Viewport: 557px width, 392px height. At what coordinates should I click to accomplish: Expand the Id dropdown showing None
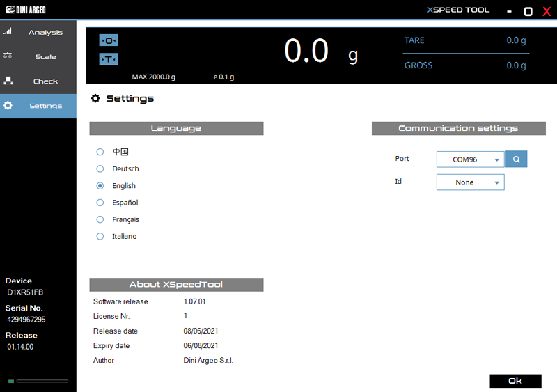pyautogui.click(x=470, y=182)
